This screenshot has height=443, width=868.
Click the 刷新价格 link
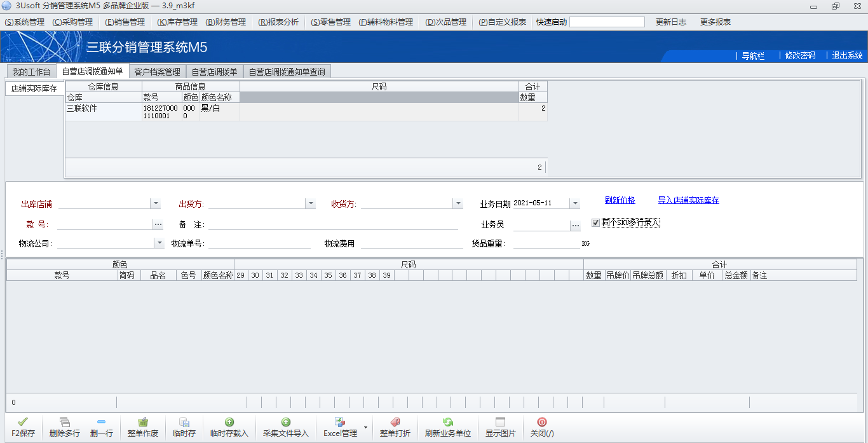click(620, 200)
